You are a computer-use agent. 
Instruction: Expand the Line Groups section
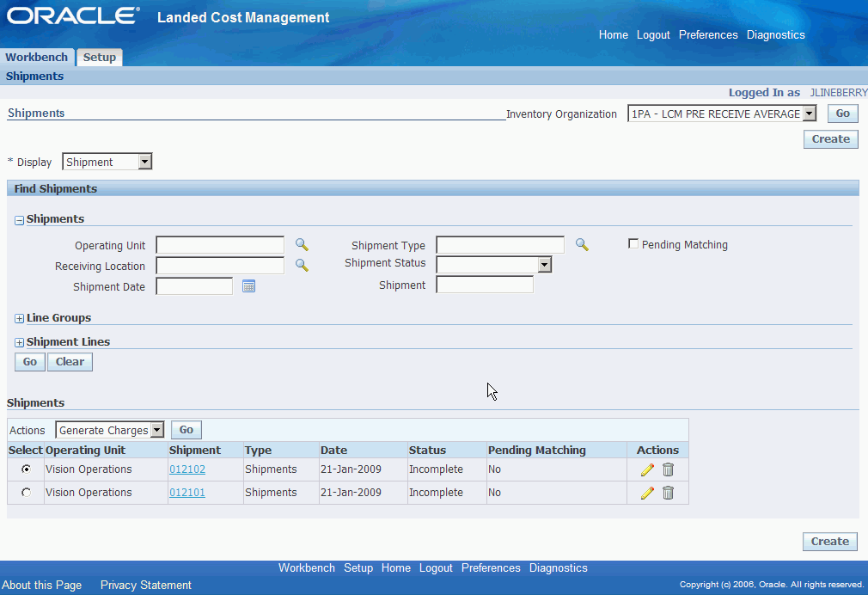[20, 318]
